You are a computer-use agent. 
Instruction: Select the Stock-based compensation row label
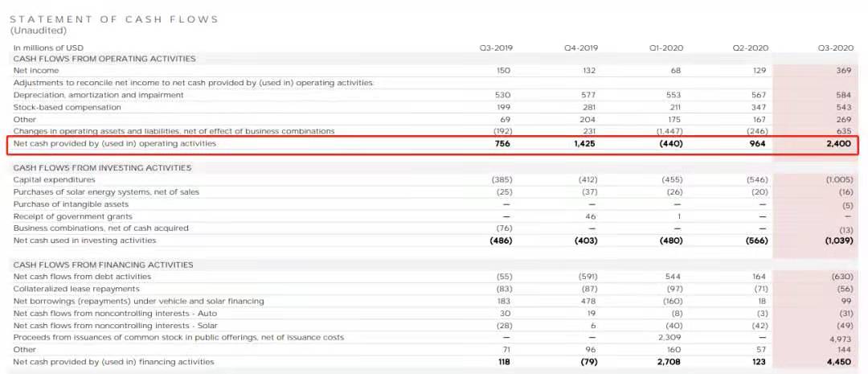pyautogui.click(x=67, y=107)
